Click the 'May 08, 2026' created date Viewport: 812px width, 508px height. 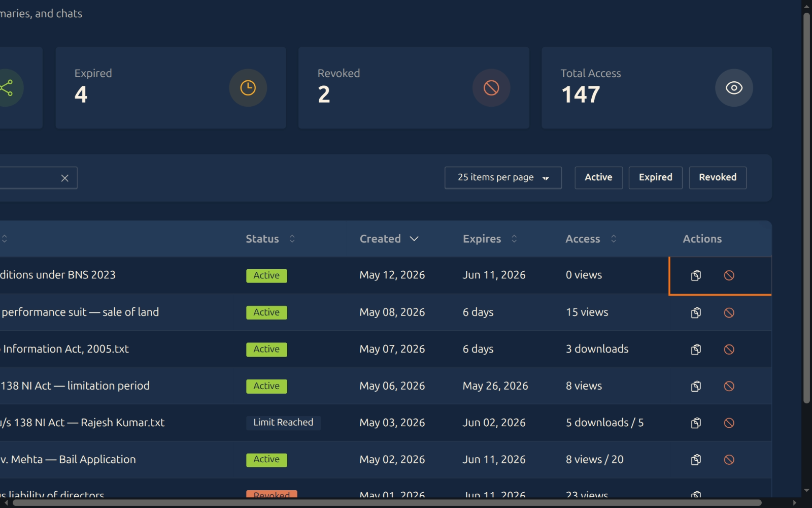pos(392,312)
